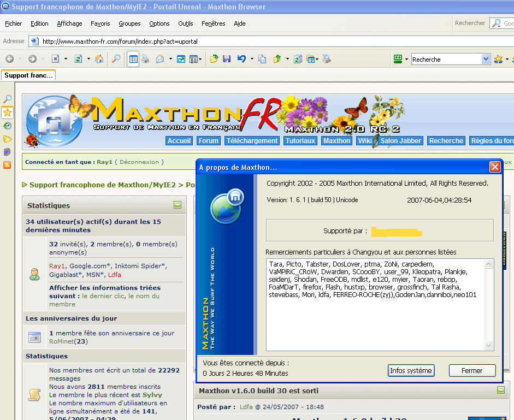The height and width of the screenshot is (420, 514).
Task: Open the Affichage menu
Action: [x=69, y=23]
